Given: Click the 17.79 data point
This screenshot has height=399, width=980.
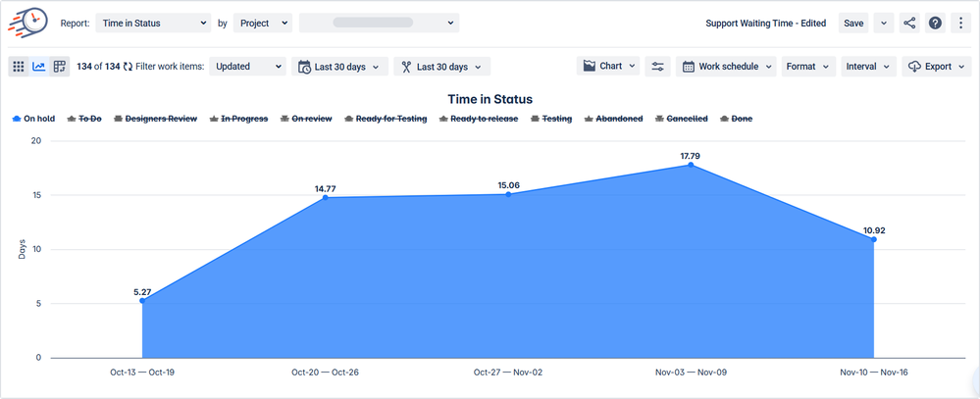Looking at the screenshot, I should (x=691, y=165).
